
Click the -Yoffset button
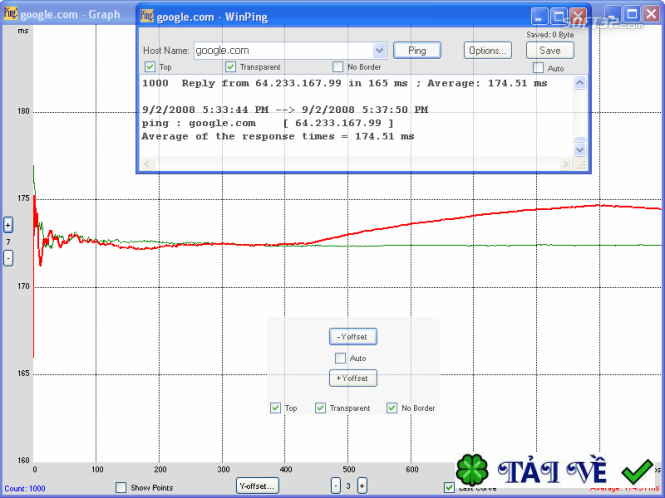tap(354, 337)
